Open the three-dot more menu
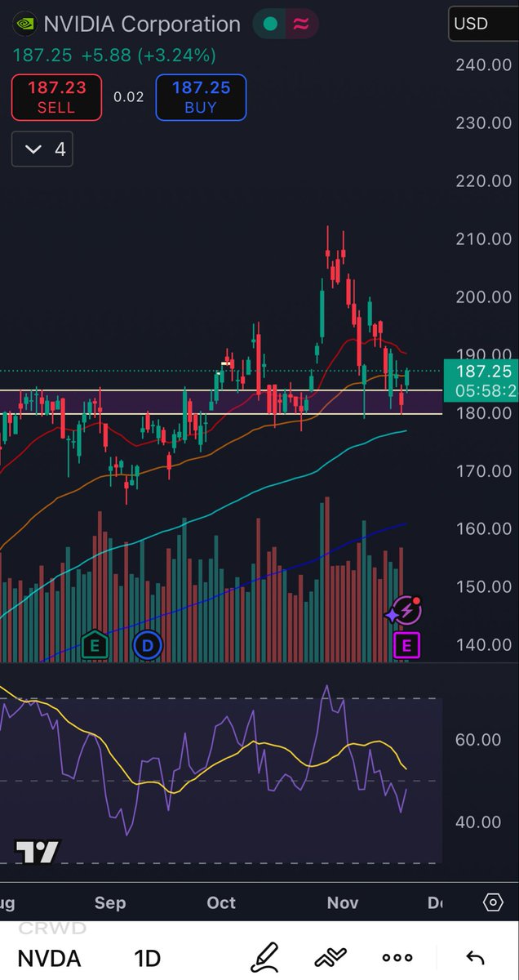Image resolution: width=519 pixels, height=980 pixels. tap(397, 958)
